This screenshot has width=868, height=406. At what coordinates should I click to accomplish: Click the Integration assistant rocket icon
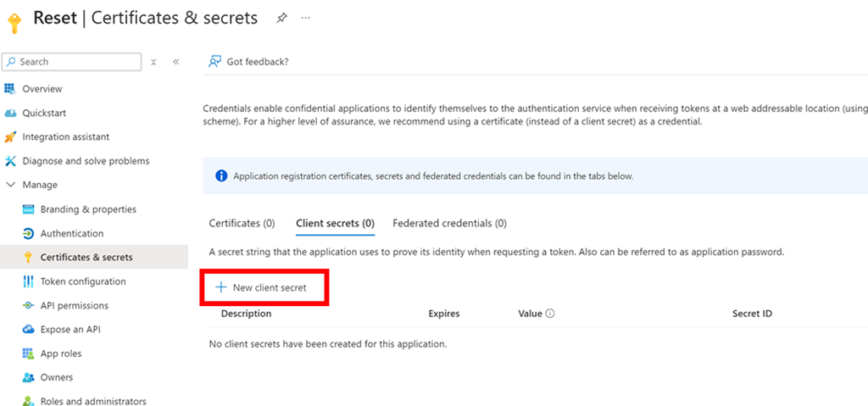pyautogui.click(x=10, y=137)
